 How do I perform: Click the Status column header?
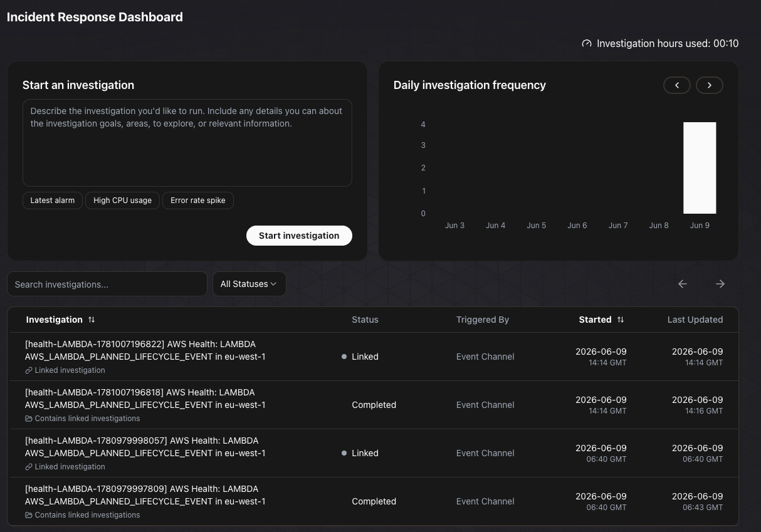click(x=365, y=320)
